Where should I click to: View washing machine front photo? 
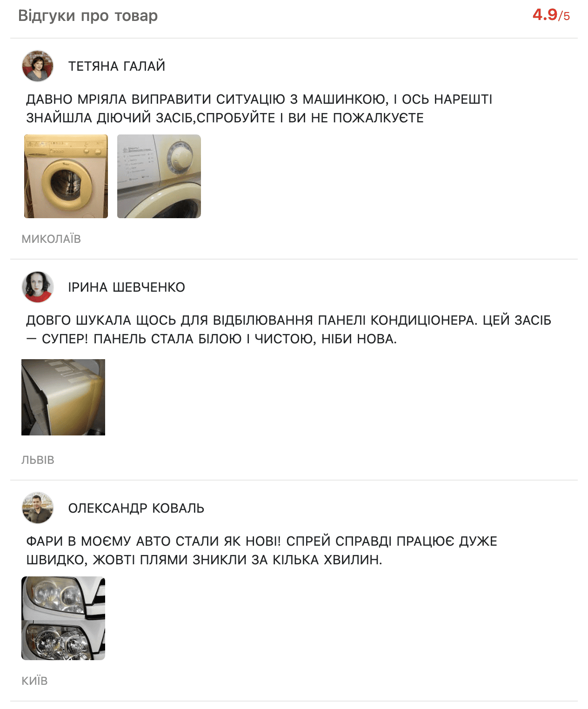tap(66, 176)
